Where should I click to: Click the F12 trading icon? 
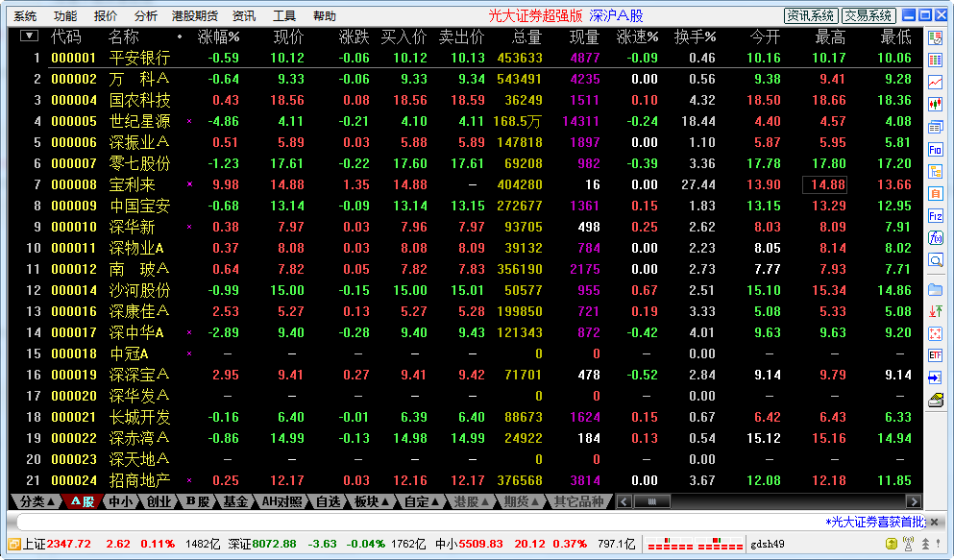point(935,215)
